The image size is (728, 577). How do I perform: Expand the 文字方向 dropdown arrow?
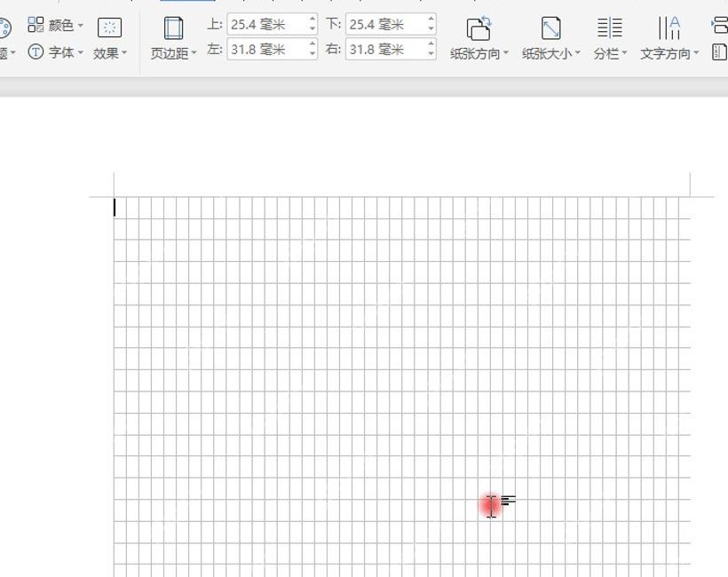point(696,53)
